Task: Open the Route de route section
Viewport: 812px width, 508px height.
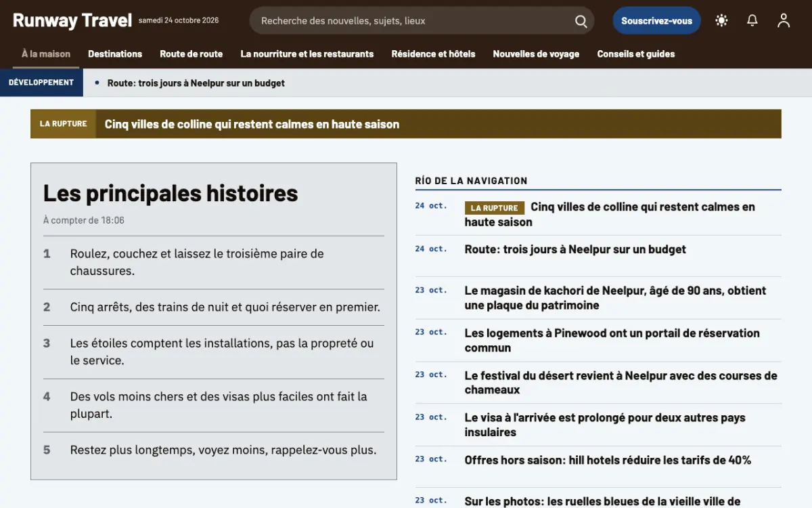Action: coord(191,54)
